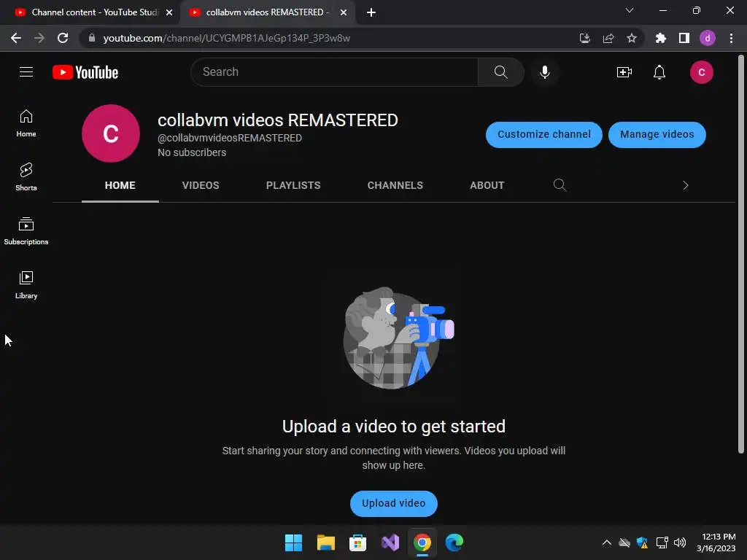Switch to the PLAYLISTS tab

(293, 185)
